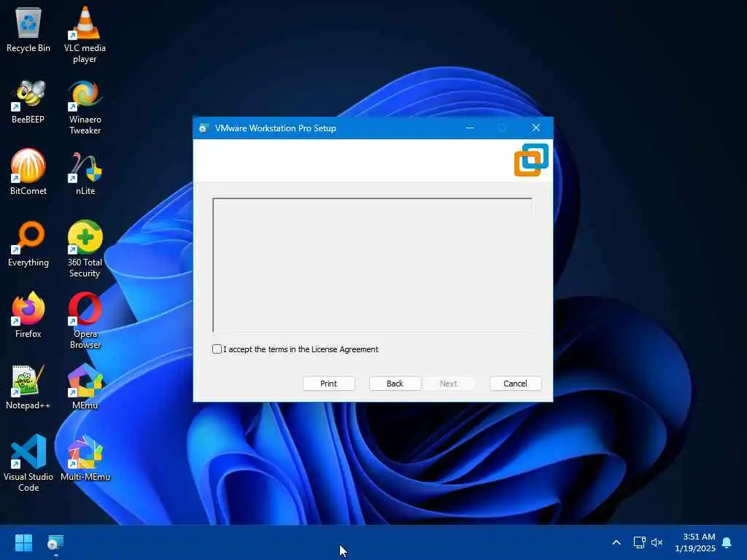This screenshot has width=747, height=560.
Task: Click the muted volume tray icon
Action: click(x=657, y=542)
